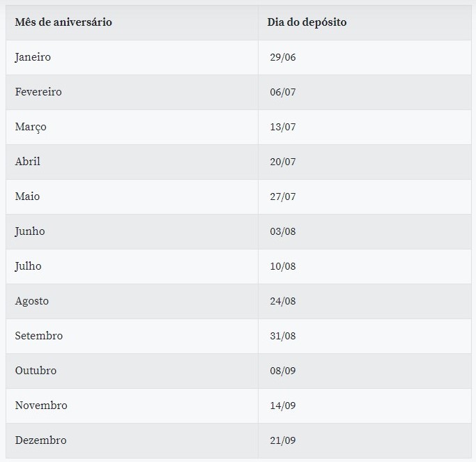The width and height of the screenshot is (476, 462).
Task: Click the Outubro cell
Action: [36, 371]
